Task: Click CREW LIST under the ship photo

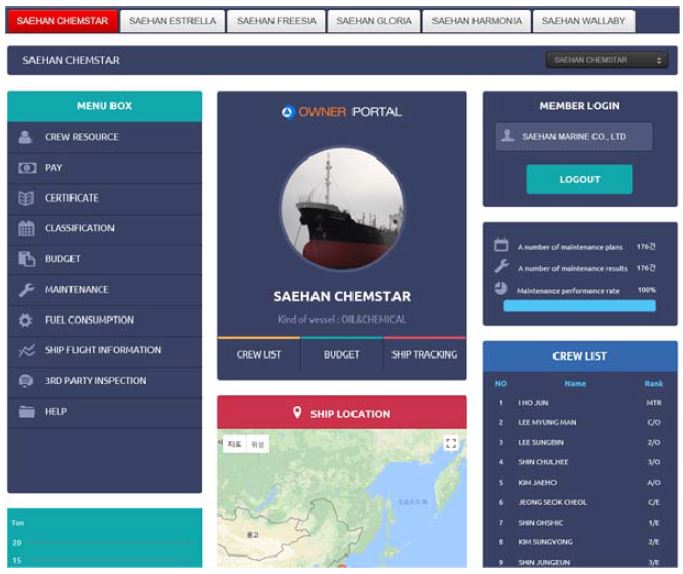Action: point(259,355)
